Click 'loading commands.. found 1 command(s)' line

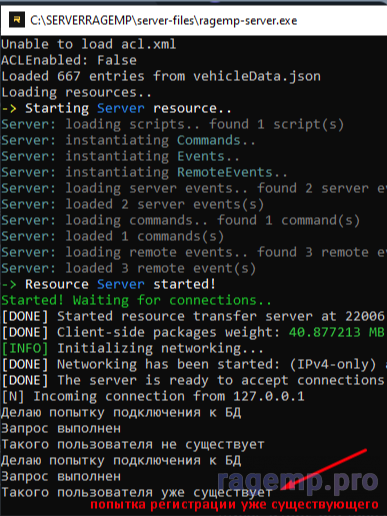tap(181, 220)
